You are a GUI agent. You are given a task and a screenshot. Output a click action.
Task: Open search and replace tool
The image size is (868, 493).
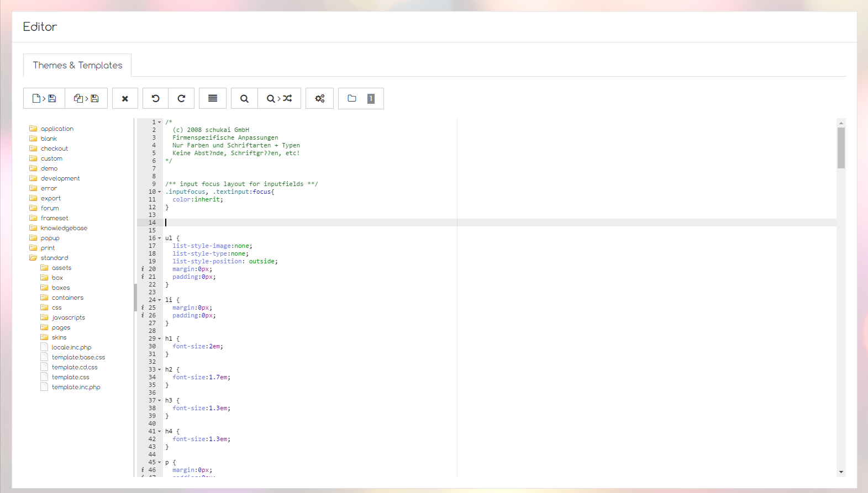point(279,98)
